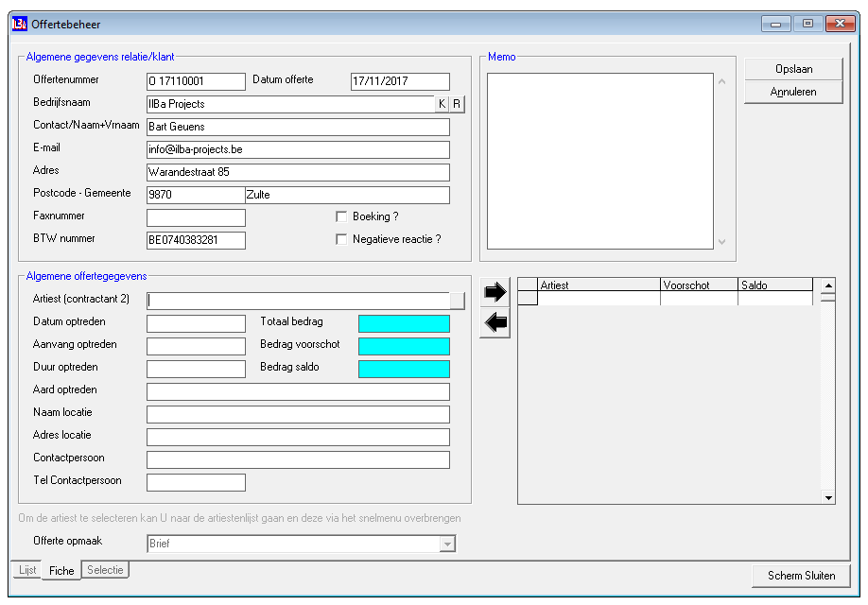Click artist table scrollbar up arrow
This screenshot has width=868, height=605.
coord(828,285)
